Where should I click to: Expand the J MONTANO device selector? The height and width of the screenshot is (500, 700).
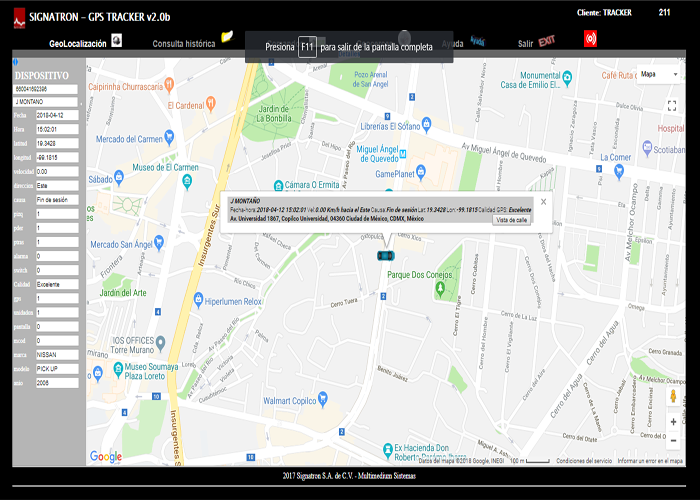click(44, 102)
